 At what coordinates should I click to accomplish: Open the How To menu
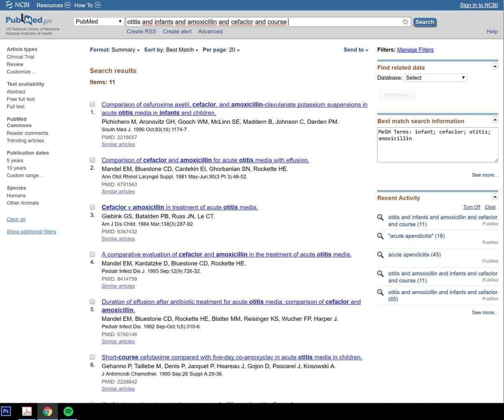[x=84, y=5]
